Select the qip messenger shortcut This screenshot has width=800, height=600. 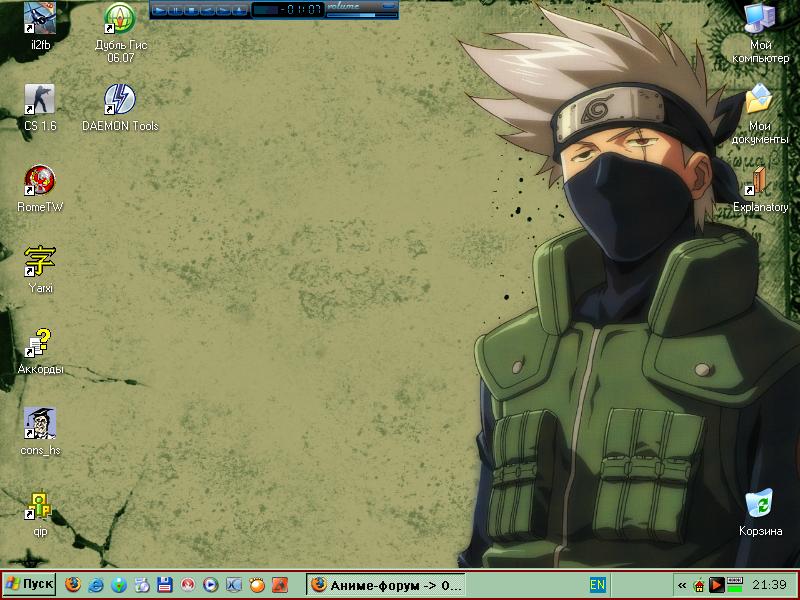(40, 513)
